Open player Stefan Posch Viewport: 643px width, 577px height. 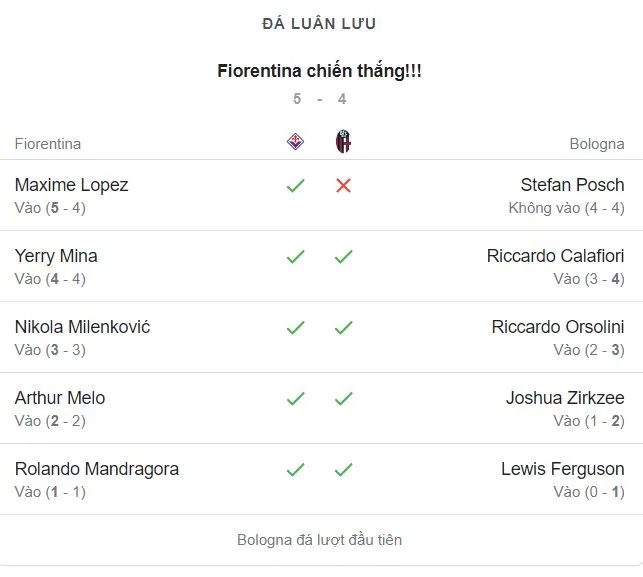click(x=572, y=185)
